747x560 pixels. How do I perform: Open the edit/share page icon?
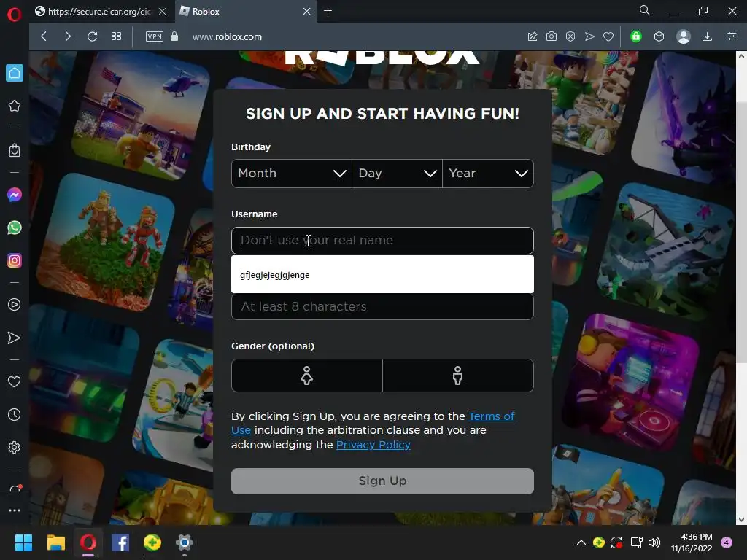(533, 36)
